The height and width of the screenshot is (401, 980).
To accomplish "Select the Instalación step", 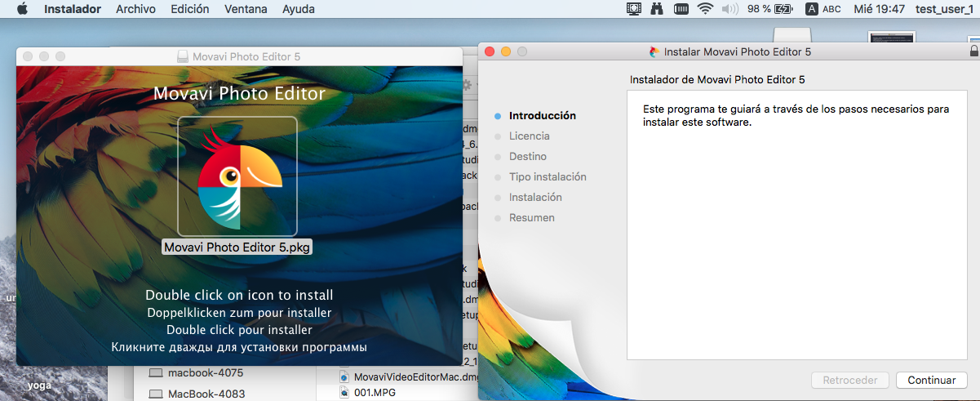I will click(x=535, y=198).
